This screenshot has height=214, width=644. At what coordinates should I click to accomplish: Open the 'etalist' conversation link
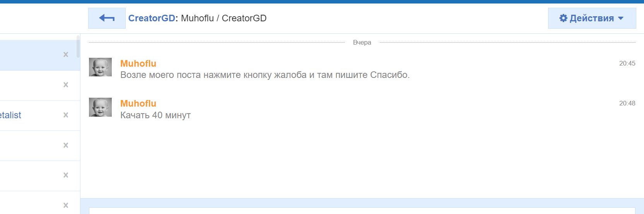point(10,115)
